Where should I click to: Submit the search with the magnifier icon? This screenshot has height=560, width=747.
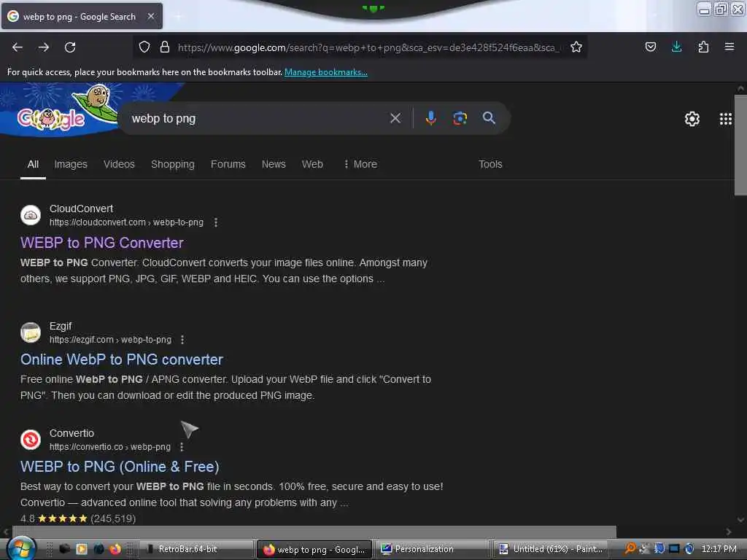[489, 118]
